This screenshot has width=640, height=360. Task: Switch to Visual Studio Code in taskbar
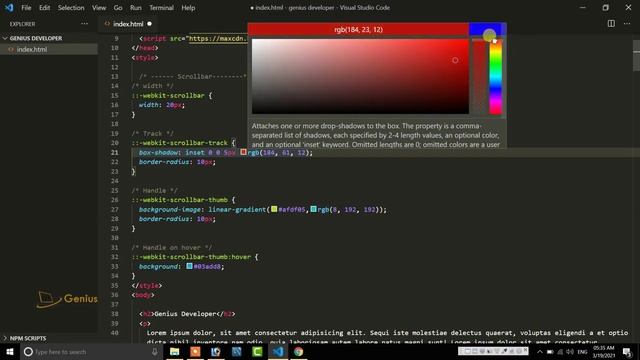pyautogui.click(x=278, y=351)
